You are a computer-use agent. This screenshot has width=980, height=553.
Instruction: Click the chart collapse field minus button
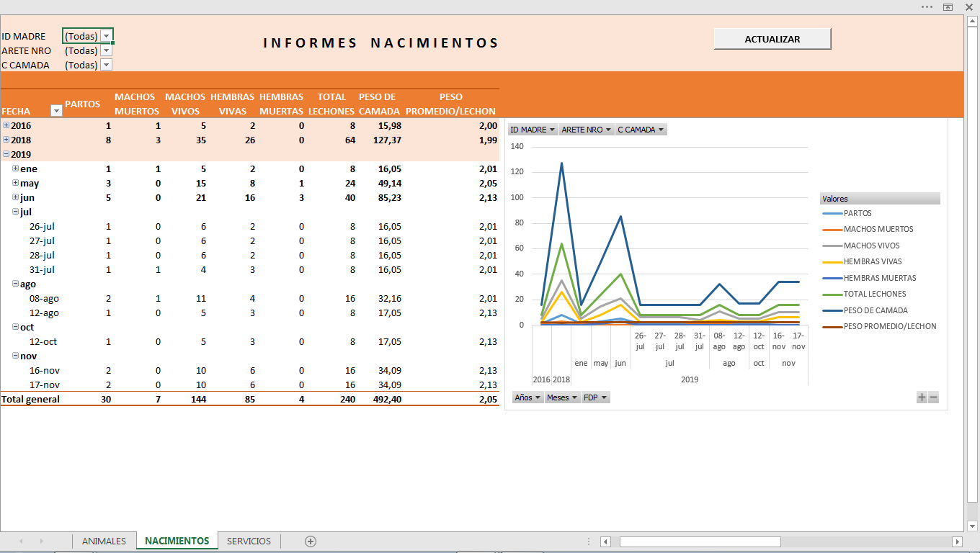(934, 397)
